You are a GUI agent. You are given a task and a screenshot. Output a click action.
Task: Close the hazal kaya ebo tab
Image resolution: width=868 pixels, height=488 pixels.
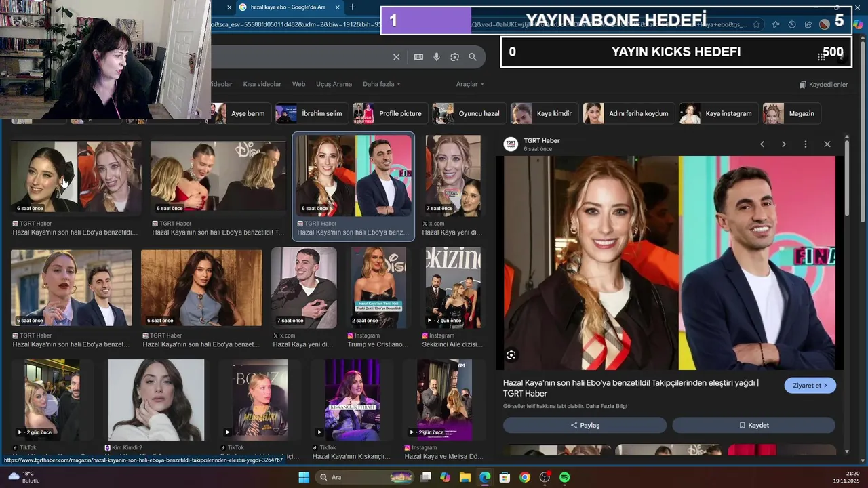337,7
